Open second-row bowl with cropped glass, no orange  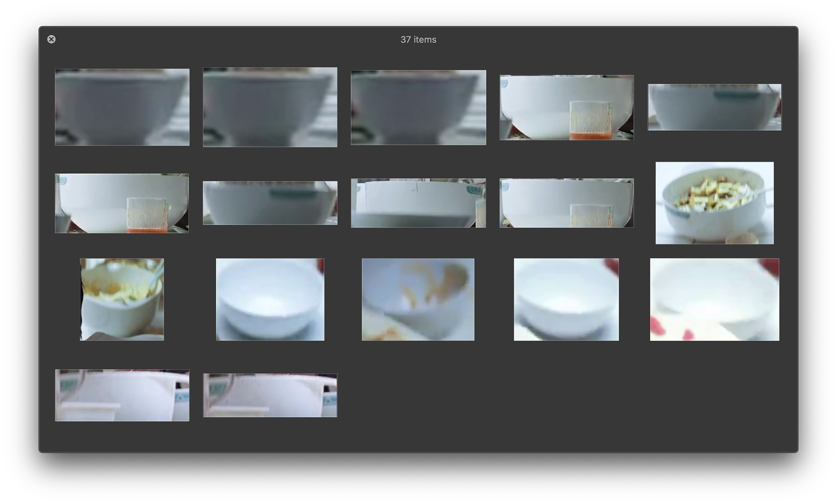[x=567, y=203]
